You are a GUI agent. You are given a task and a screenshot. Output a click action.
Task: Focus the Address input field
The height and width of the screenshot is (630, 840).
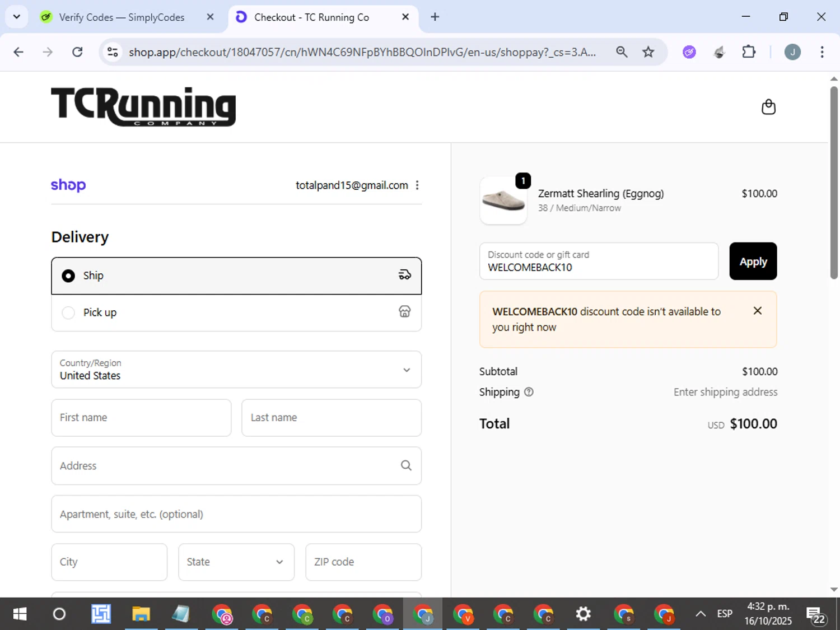pos(236,466)
